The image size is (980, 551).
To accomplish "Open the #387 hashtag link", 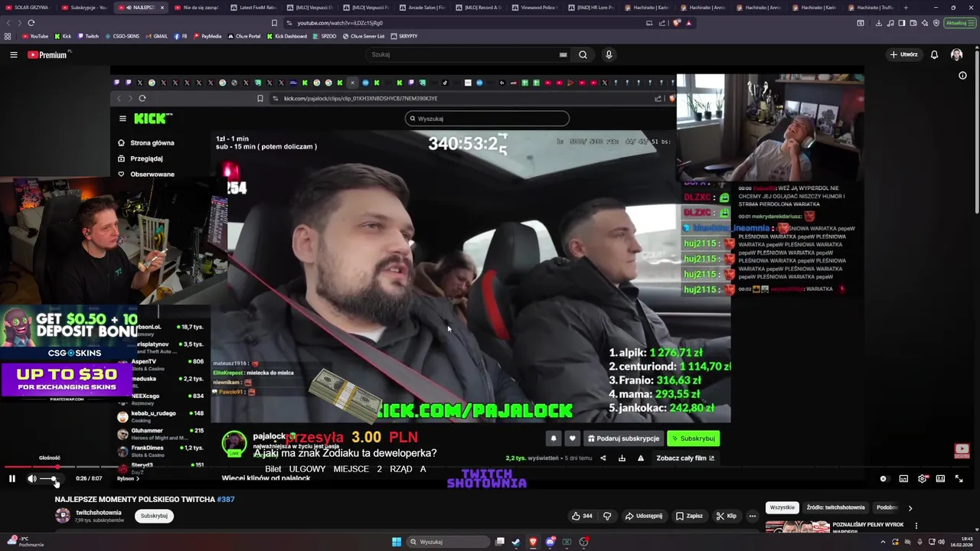I will tap(226, 499).
